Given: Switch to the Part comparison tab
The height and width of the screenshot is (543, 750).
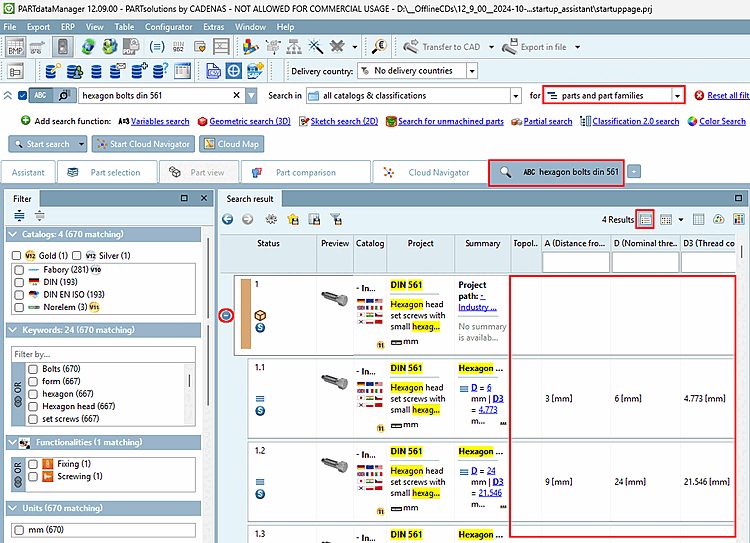Looking at the screenshot, I should pyautogui.click(x=306, y=172).
